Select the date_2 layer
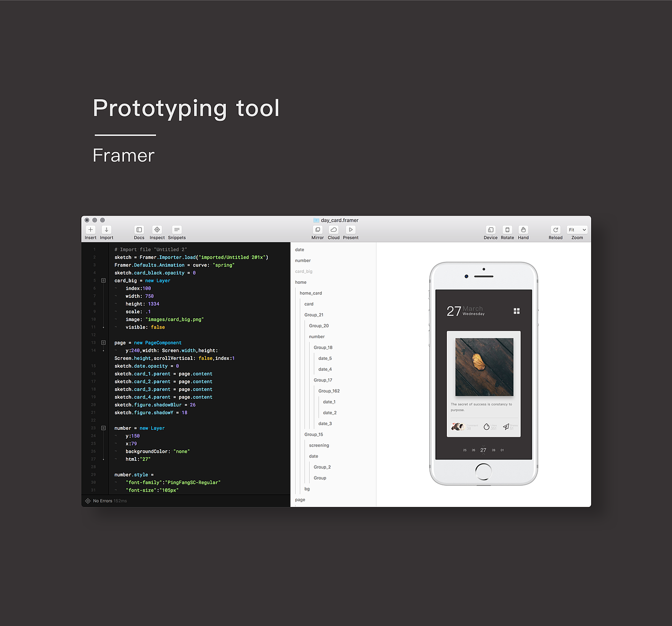Viewport: 672px width, 626px height. [x=330, y=413]
